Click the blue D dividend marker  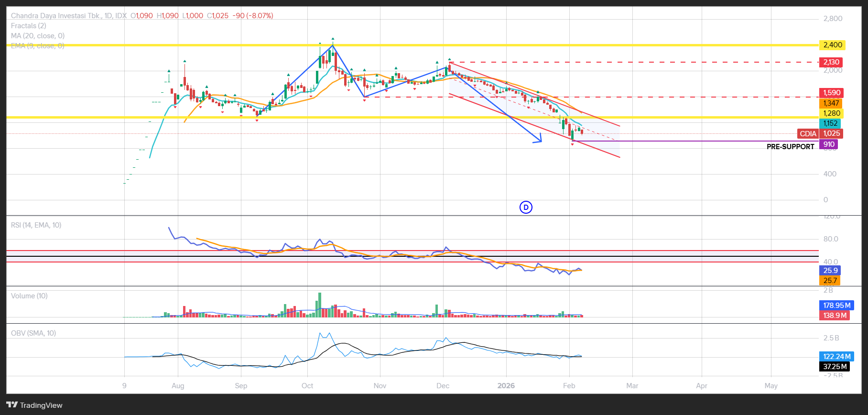pyautogui.click(x=526, y=207)
